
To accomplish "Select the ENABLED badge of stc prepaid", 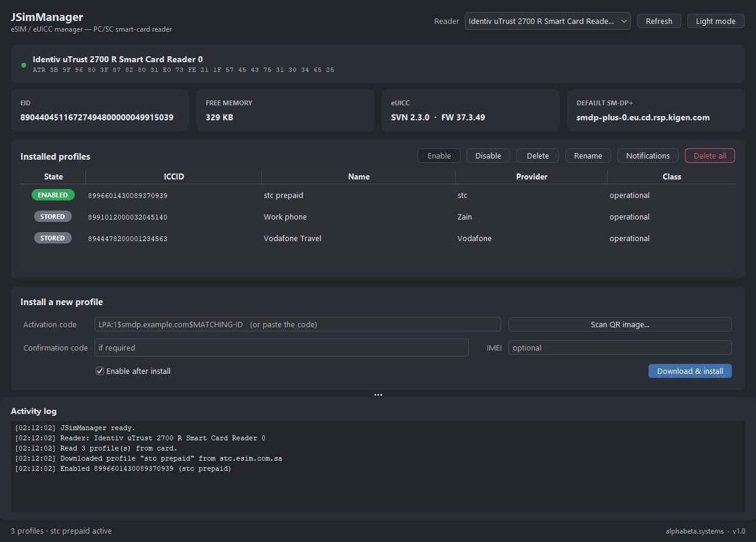I will [x=53, y=195].
